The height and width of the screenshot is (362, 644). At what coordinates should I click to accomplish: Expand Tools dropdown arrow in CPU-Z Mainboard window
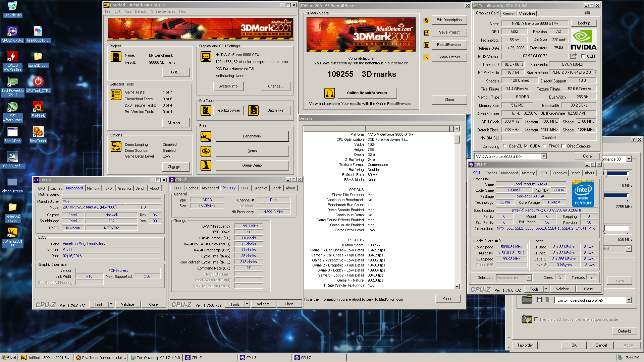point(111,304)
